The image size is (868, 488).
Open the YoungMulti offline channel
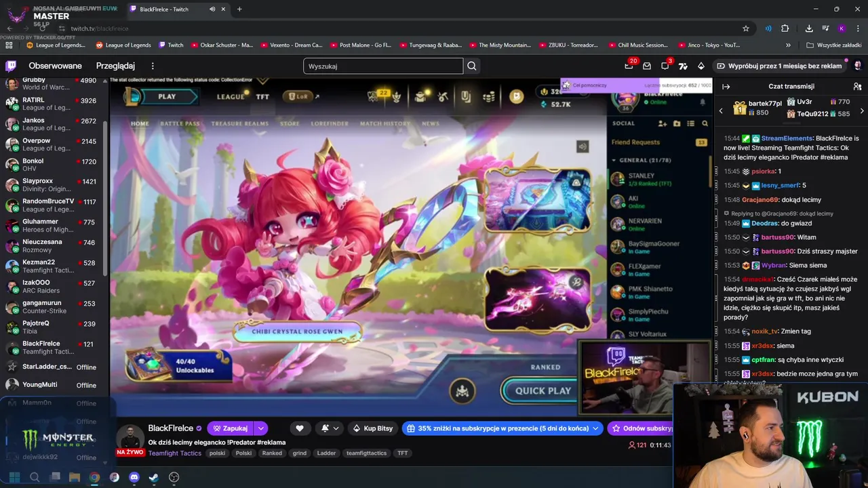[x=53, y=385]
